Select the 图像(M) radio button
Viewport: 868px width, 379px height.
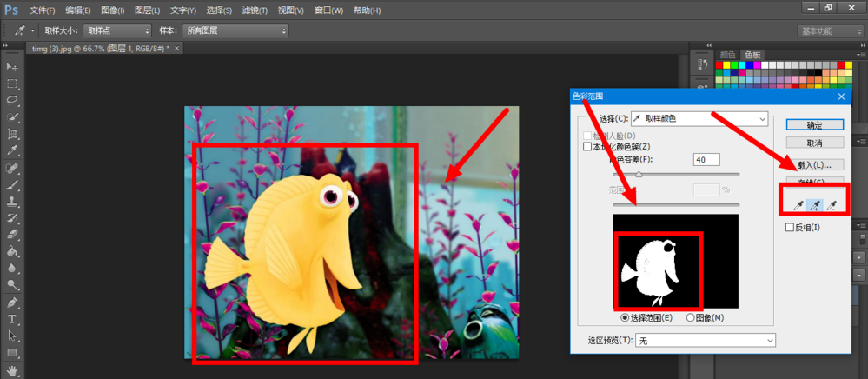point(690,317)
